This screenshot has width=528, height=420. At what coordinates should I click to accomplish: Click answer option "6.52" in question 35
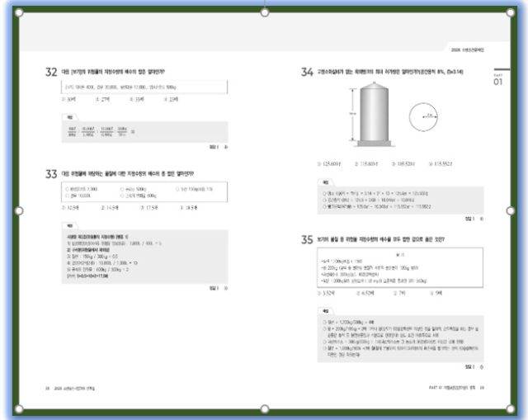pos(365,294)
